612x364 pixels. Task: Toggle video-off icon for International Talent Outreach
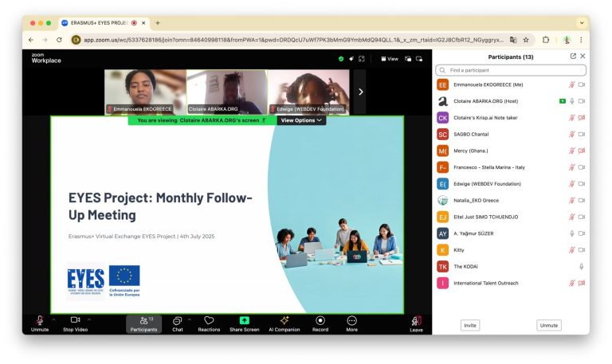(582, 284)
